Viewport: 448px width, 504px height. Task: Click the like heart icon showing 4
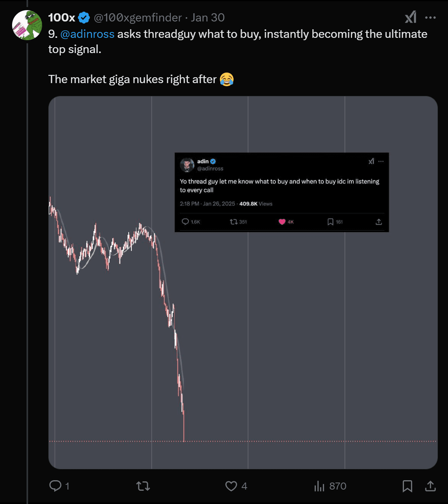click(x=231, y=486)
